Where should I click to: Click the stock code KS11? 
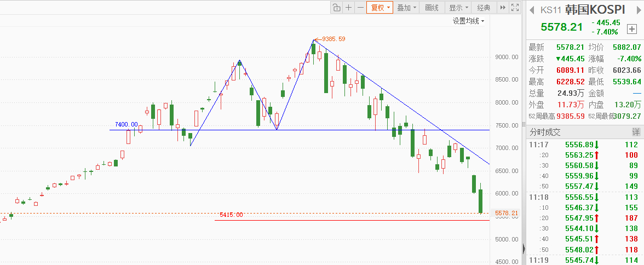click(x=551, y=9)
